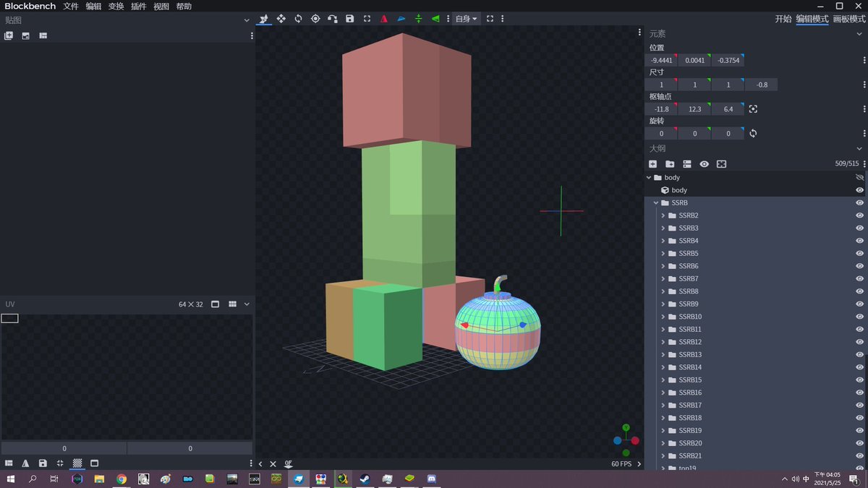Toggle the UV checkerboard overlay icon
Viewport: 868px width, 488px height.
coord(77,463)
